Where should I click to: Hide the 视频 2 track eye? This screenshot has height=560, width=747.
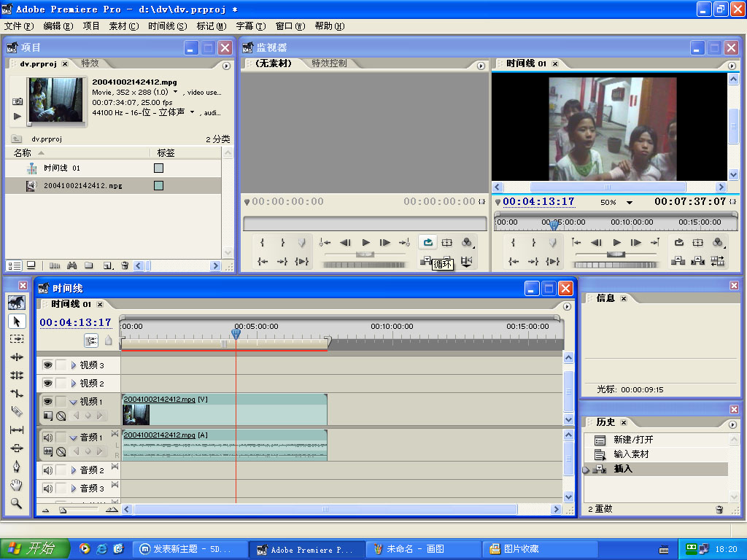pyautogui.click(x=47, y=384)
